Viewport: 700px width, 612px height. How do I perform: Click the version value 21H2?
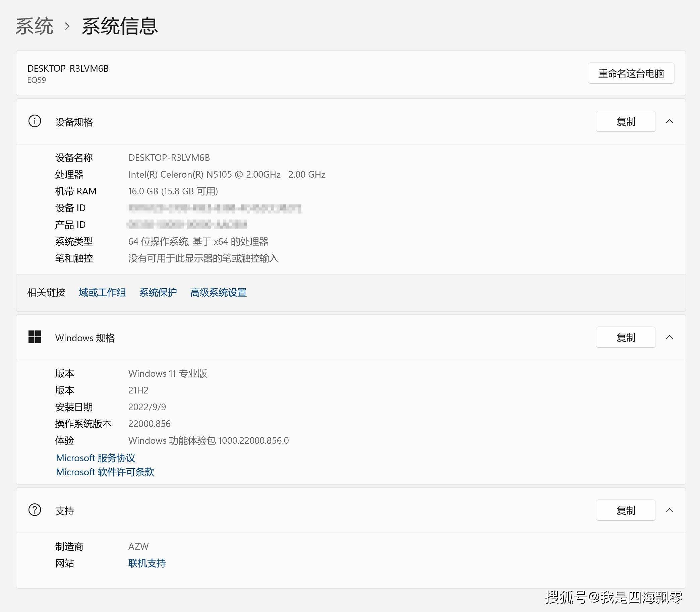pyautogui.click(x=138, y=390)
